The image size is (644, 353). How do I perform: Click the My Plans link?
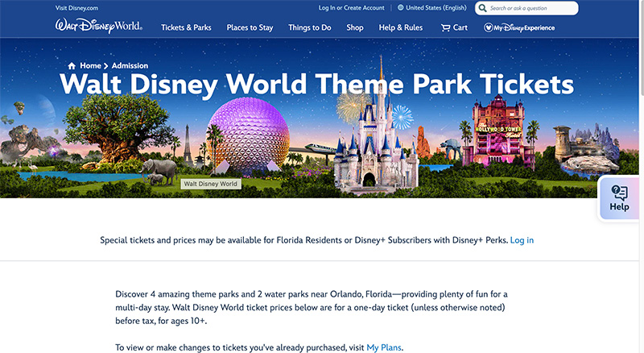[384, 347]
